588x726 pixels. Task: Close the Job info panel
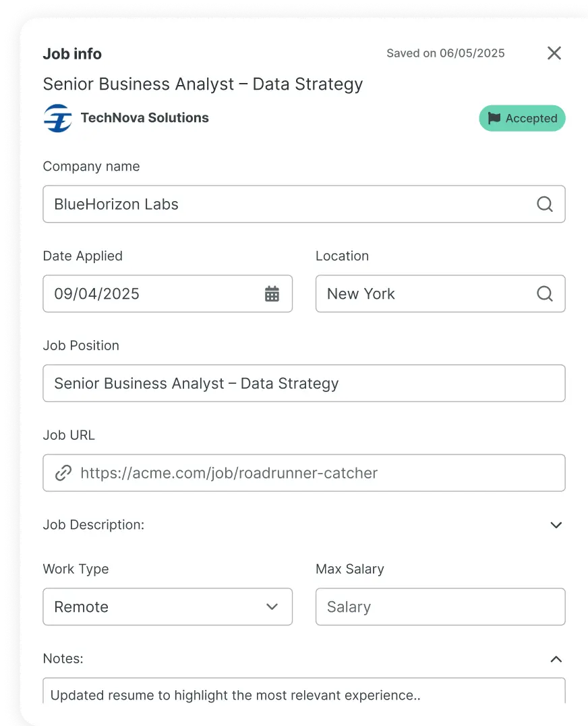[x=554, y=53]
